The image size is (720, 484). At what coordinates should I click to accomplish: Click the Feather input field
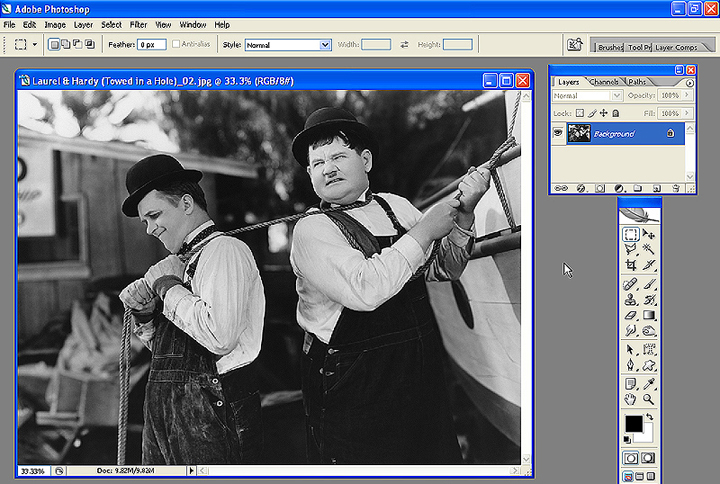coord(152,45)
